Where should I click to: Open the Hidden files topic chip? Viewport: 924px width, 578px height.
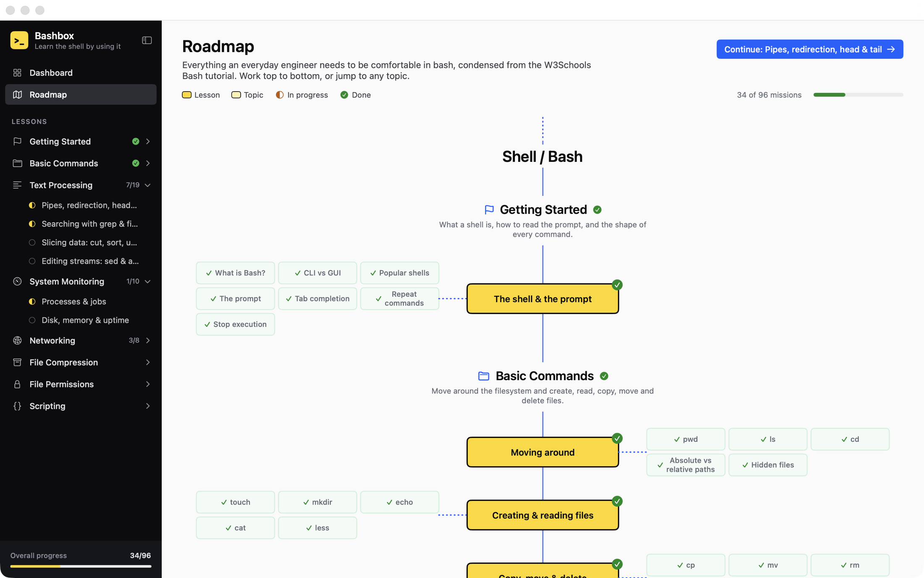pos(768,465)
